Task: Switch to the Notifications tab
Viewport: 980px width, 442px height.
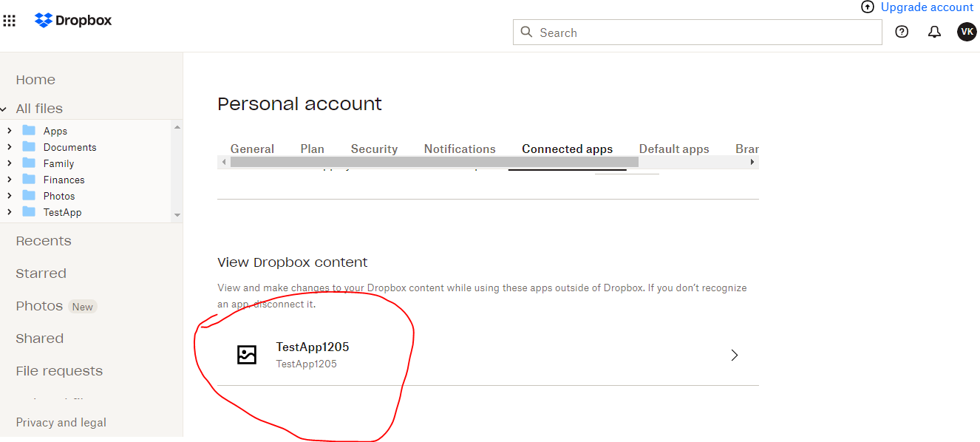Action: tap(460, 149)
